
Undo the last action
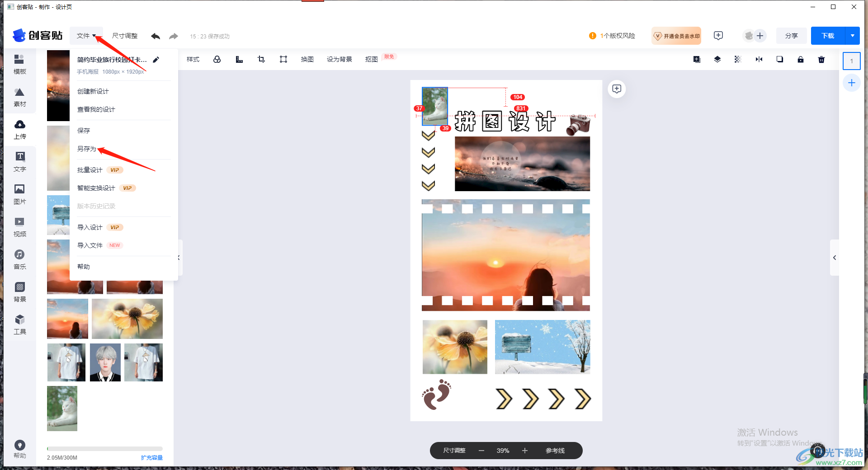point(156,36)
